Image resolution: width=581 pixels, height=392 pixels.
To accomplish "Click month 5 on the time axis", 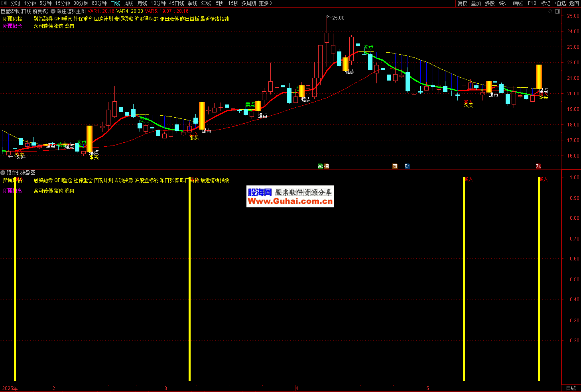I will point(427,388).
